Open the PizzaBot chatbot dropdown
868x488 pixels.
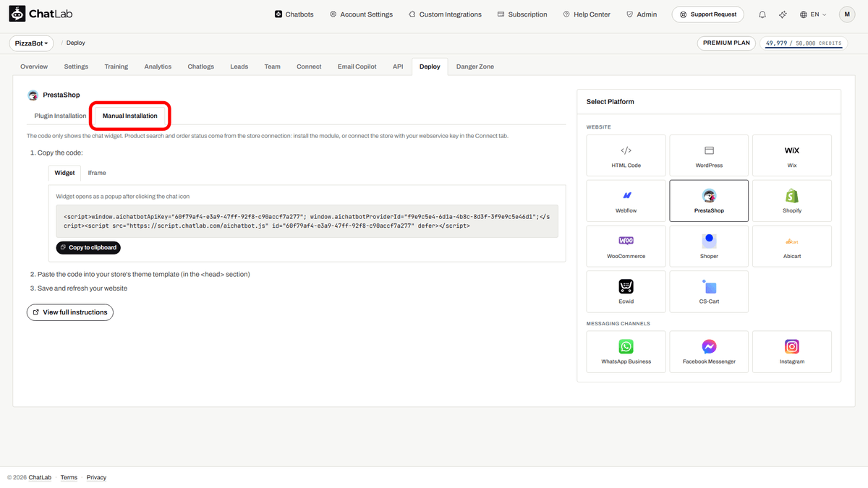32,43
